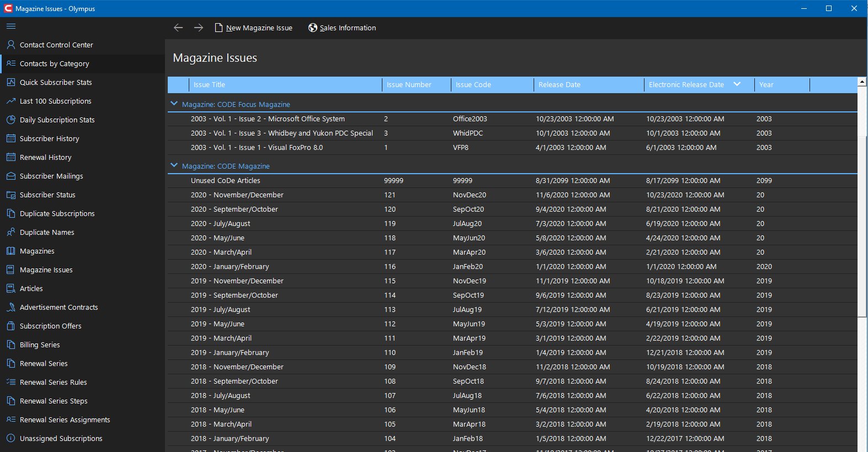The image size is (868, 452).
Task: Open Contacts by Category in sidebar
Action: pyautogui.click(x=83, y=63)
